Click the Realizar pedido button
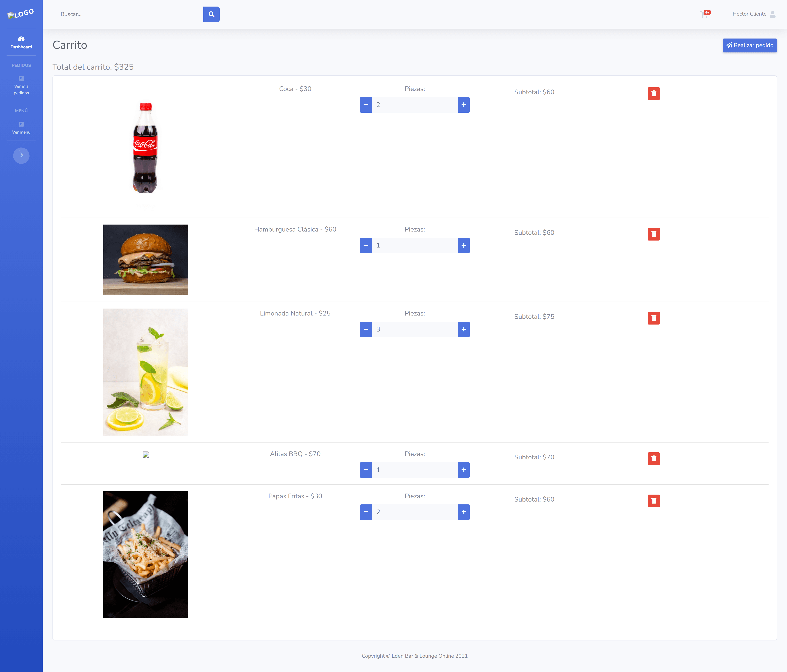Image resolution: width=787 pixels, height=672 pixels. [749, 45]
